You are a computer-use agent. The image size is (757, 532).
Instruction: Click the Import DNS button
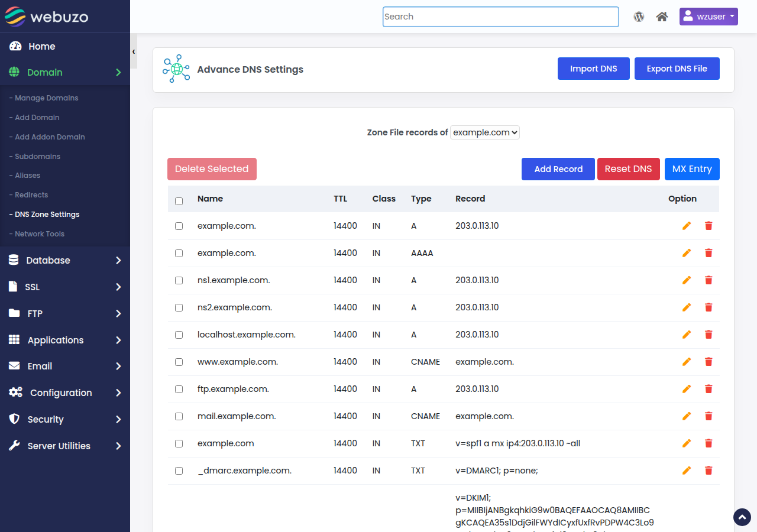pyautogui.click(x=594, y=69)
